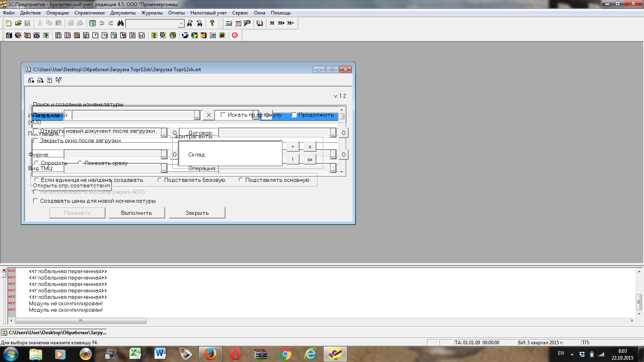Click the M memory button

tap(272, 23)
